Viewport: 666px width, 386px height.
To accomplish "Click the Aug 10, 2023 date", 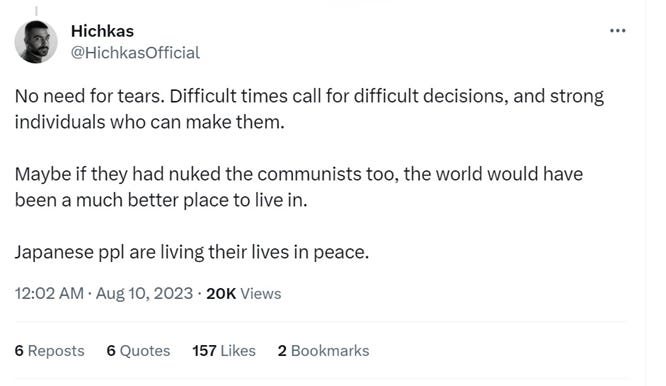I will click(x=144, y=293).
